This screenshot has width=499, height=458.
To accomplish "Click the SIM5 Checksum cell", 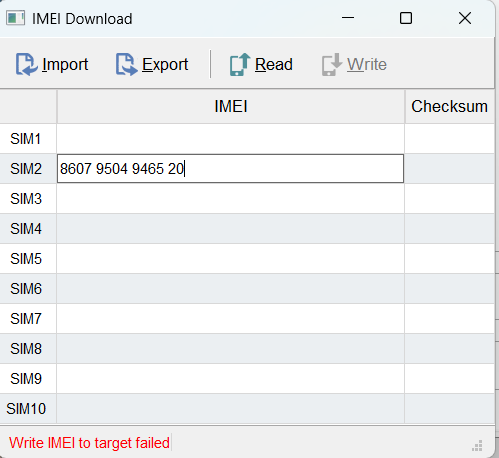I will point(450,259).
